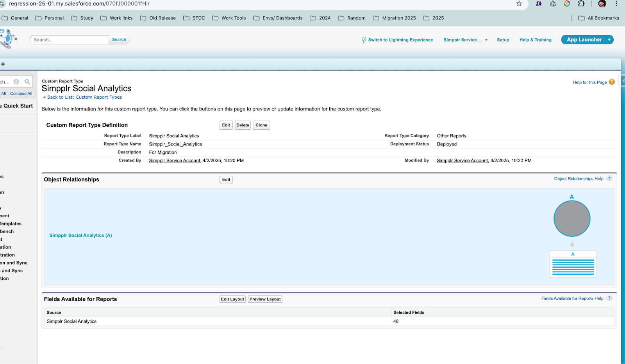The height and width of the screenshot is (364, 625).
Task: Open the Chrome three-dot menu
Action: [616, 4]
